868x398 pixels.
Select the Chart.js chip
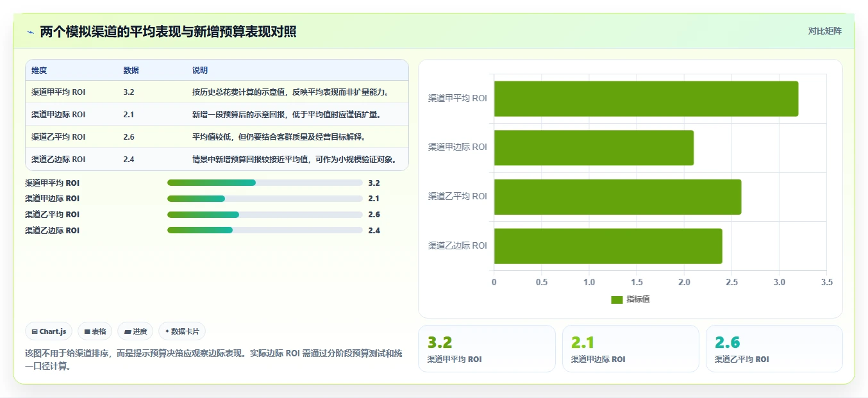point(49,331)
